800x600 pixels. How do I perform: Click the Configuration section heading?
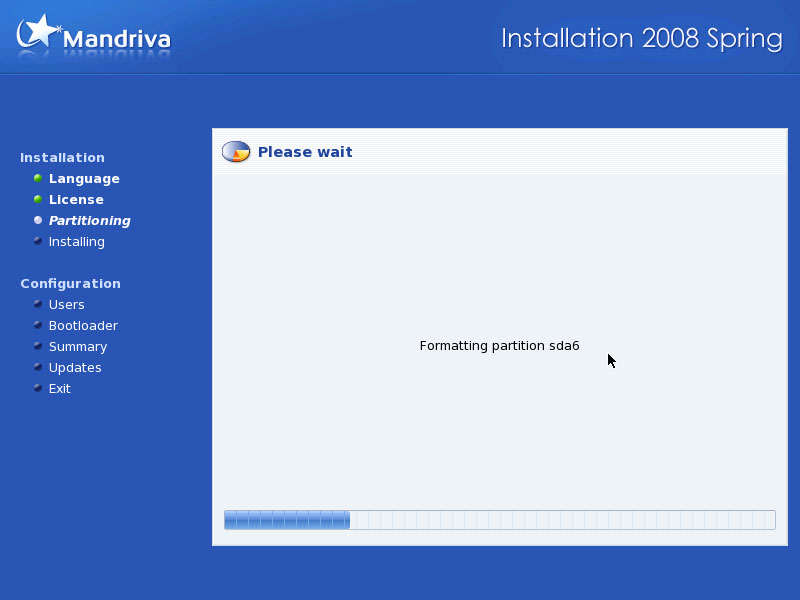[x=70, y=284]
